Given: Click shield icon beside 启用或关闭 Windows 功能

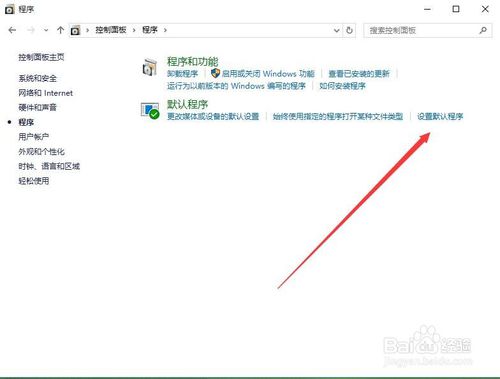Looking at the screenshot, I should [216, 73].
